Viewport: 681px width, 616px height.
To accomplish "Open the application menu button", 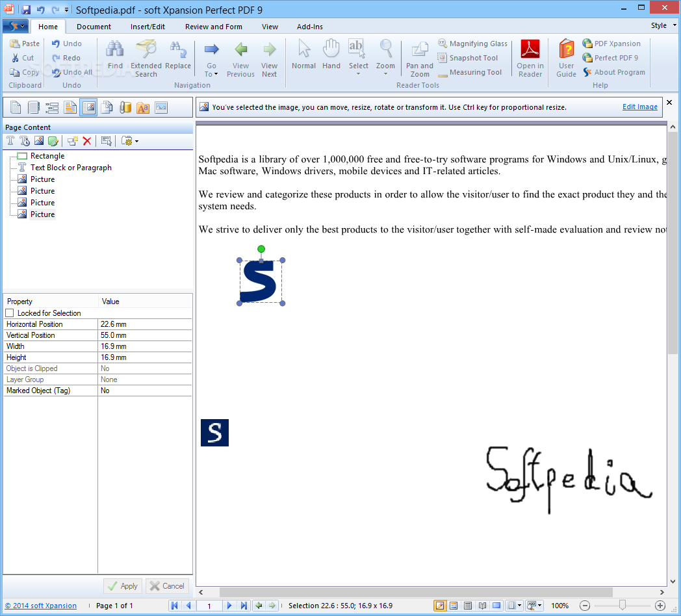I will (16, 26).
